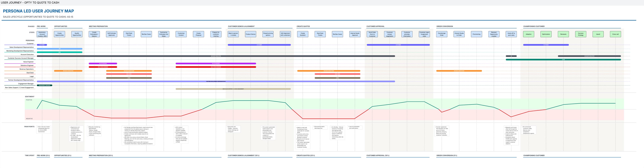Select the green 'Cross-sell' step box
Screen dimensions: 644x168
[615, 34]
